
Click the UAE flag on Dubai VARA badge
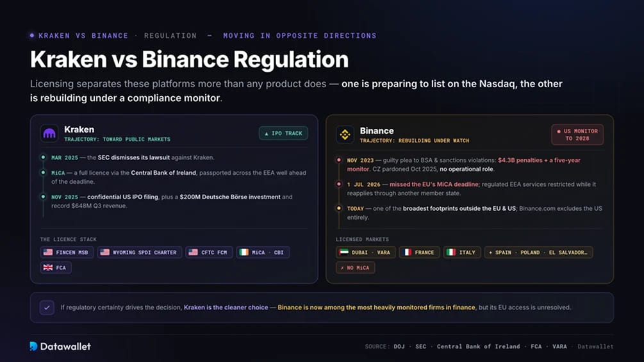click(x=343, y=252)
